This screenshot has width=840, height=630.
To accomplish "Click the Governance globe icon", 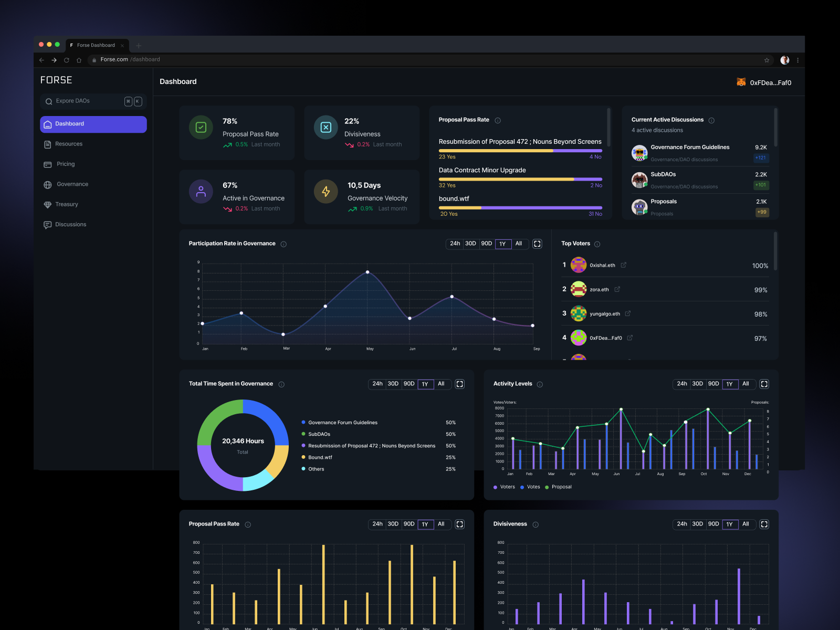I will pyautogui.click(x=48, y=184).
